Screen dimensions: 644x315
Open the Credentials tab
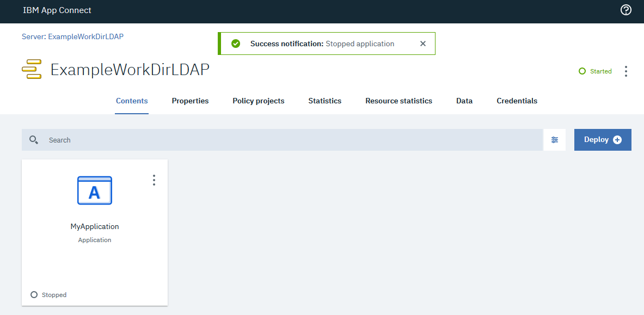(517, 101)
